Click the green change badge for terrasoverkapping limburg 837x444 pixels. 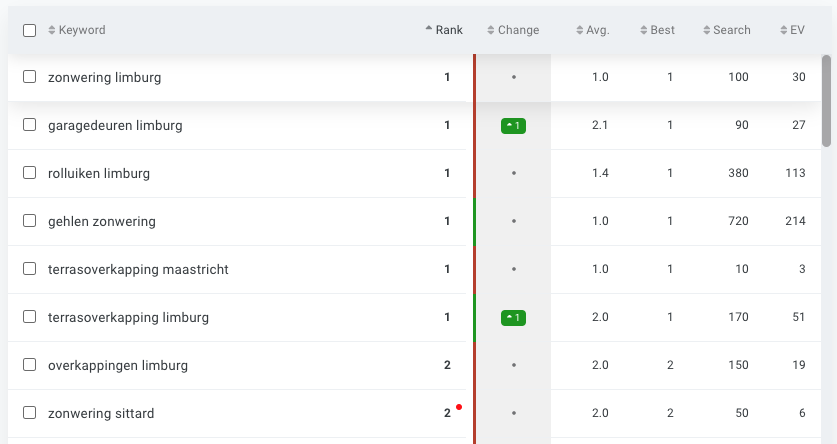tap(513, 318)
